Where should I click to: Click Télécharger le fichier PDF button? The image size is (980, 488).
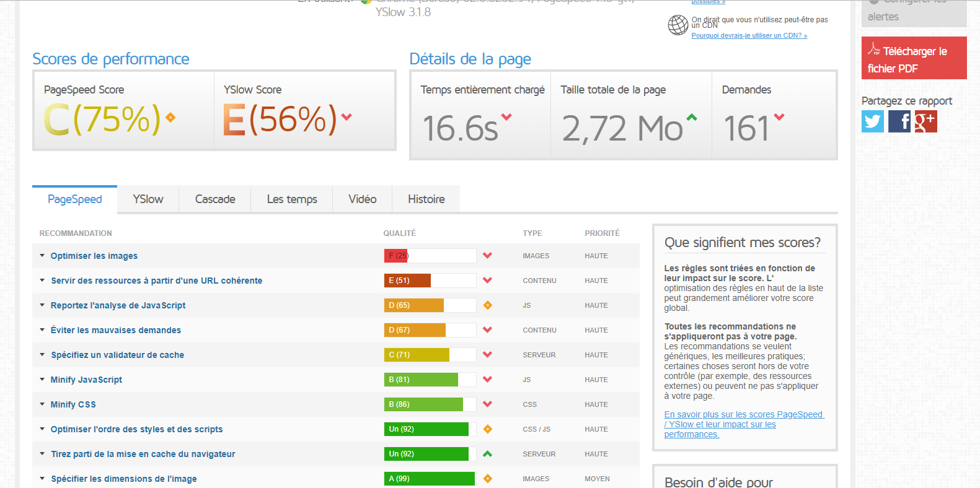914,58
